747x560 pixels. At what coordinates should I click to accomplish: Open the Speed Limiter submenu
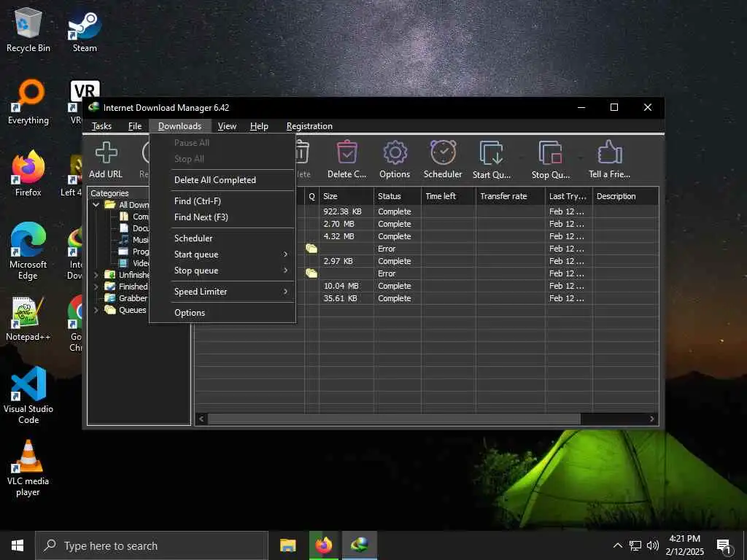(x=222, y=292)
